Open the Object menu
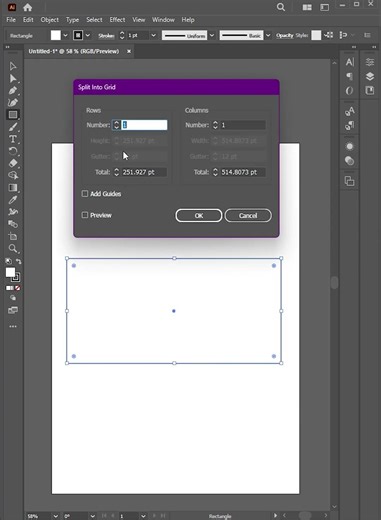This screenshot has width=381, height=520. tap(50, 20)
